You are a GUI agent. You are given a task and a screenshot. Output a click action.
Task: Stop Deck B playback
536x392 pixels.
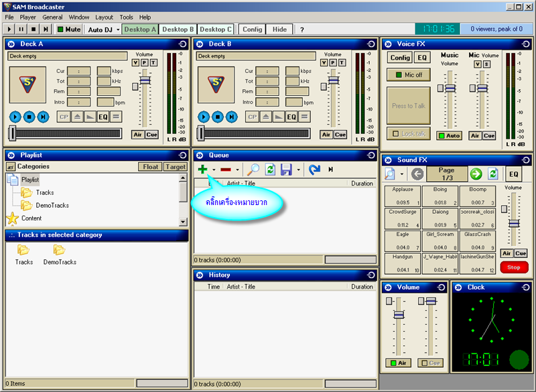(x=218, y=117)
